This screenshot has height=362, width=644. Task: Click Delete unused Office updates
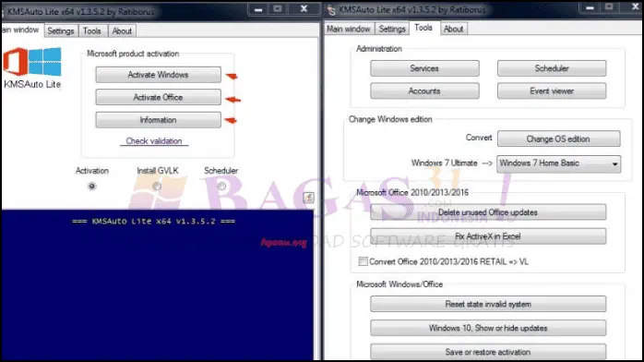[x=488, y=212]
